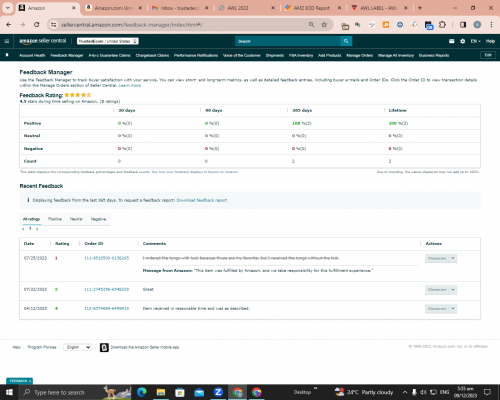Open the EN language dropdown
The height and width of the screenshot is (400, 500).
tap(475, 41)
